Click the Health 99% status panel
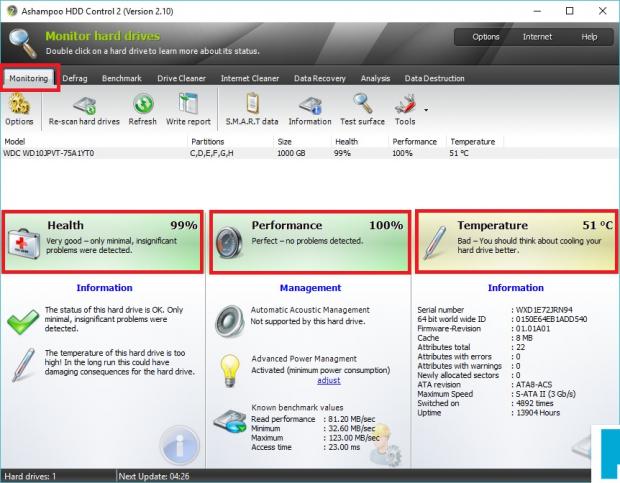The height and width of the screenshot is (483, 620). 103,241
